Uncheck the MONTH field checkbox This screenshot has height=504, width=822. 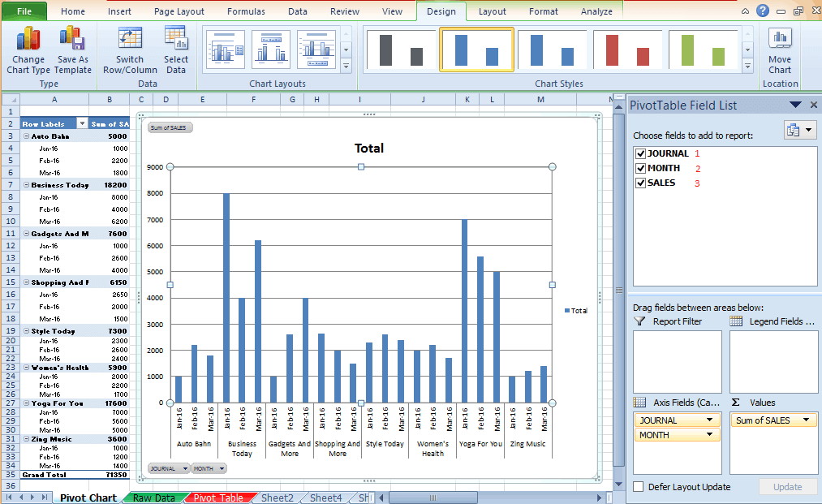640,168
